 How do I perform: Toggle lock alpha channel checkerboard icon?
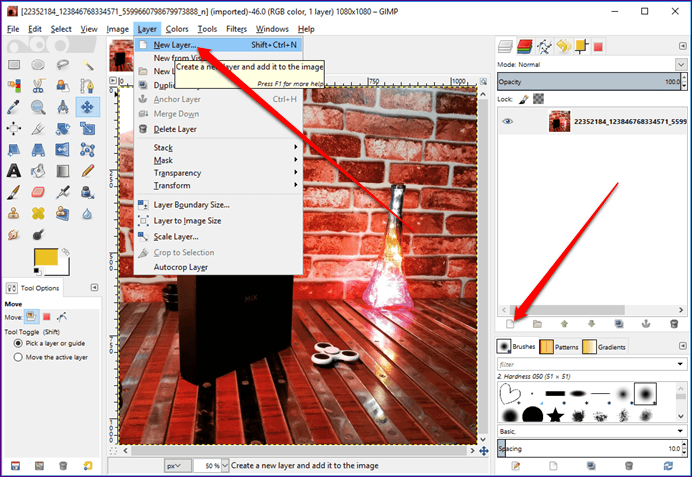point(538,99)
